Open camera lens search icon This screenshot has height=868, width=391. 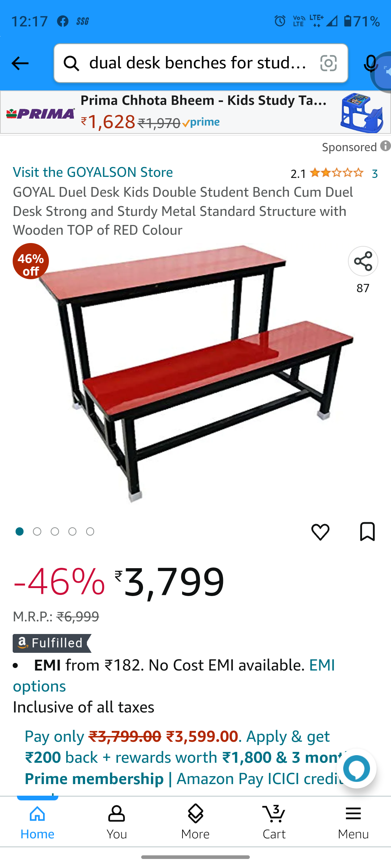point(328,63)
